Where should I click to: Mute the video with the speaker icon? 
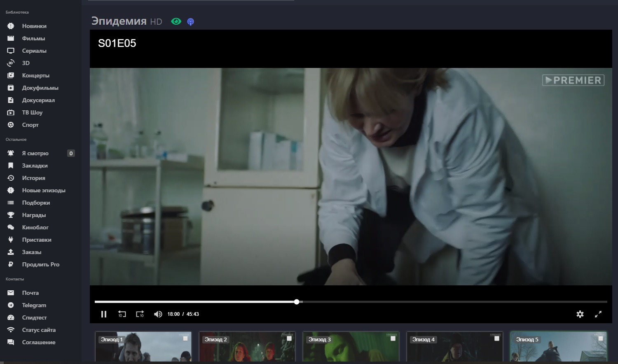[158, 314]
